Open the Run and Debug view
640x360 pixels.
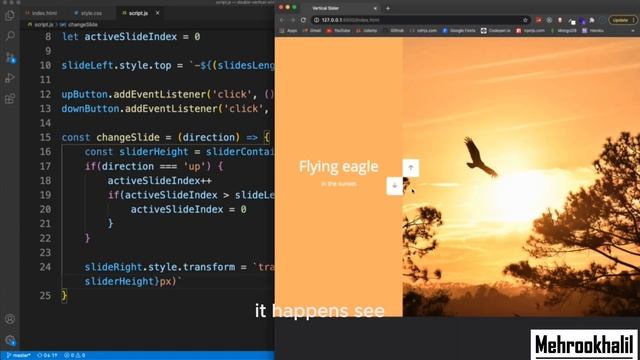point(10,78)
